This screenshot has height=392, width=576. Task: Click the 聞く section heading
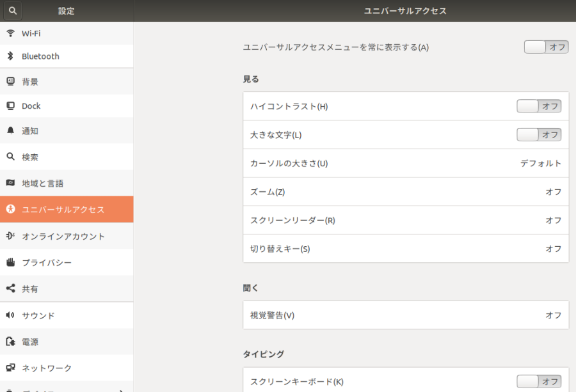250,288
